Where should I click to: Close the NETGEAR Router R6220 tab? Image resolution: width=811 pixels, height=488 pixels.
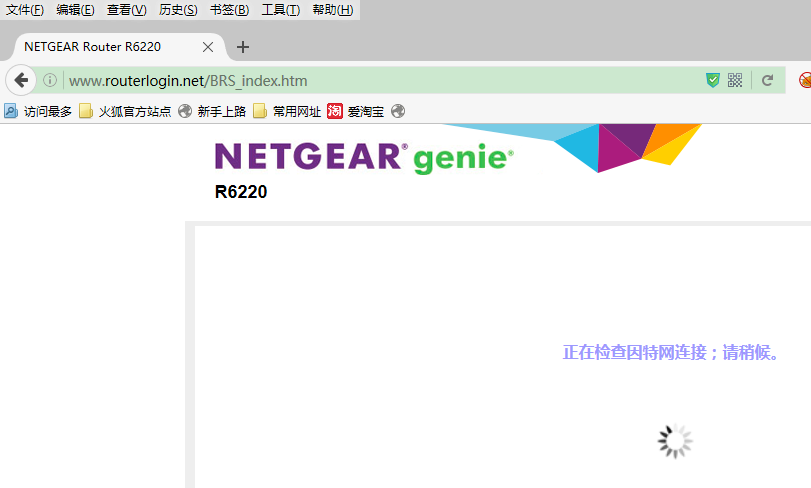tap(208, 47)
